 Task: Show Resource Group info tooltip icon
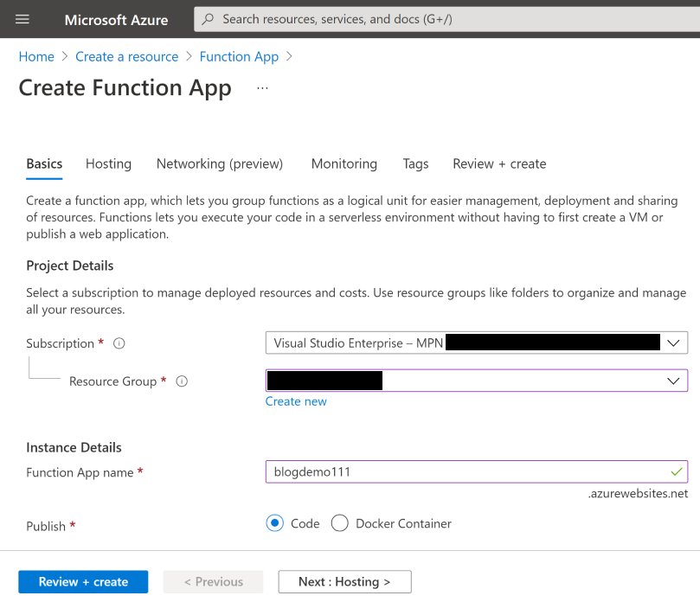pos(182,381)
